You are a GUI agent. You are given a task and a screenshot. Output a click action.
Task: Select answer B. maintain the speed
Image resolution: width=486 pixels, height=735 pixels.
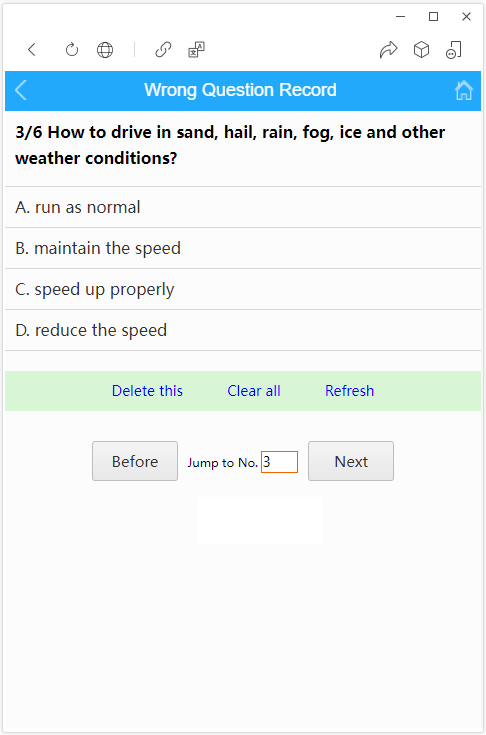(x=243, y=248)
